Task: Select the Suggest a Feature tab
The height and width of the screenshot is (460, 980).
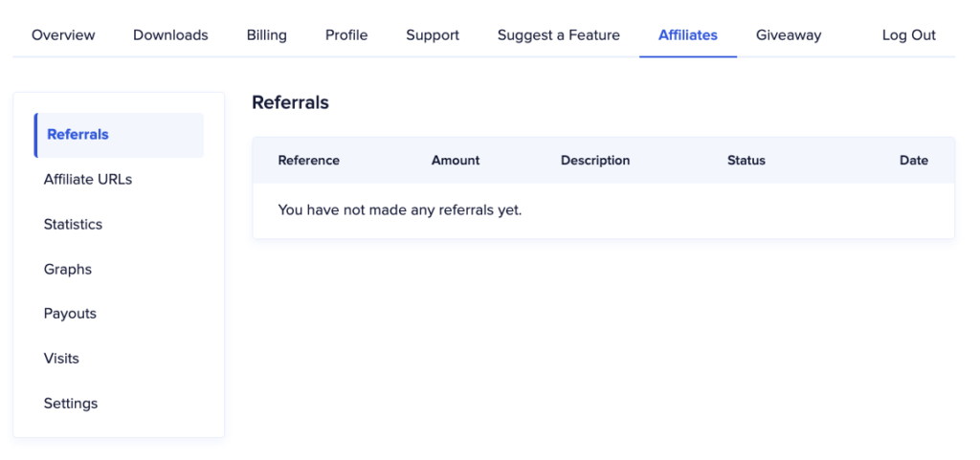Action: [559, 35]
